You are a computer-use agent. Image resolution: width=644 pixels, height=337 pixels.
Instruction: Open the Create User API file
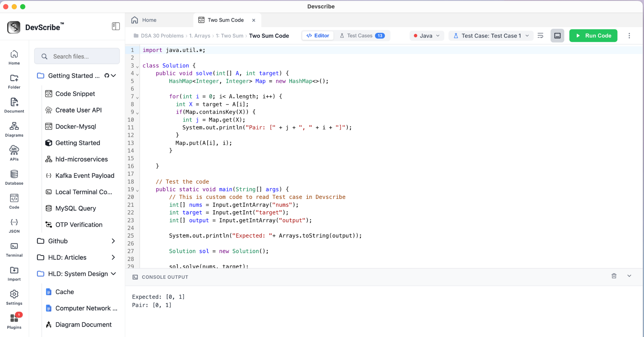tap(78, 110)
